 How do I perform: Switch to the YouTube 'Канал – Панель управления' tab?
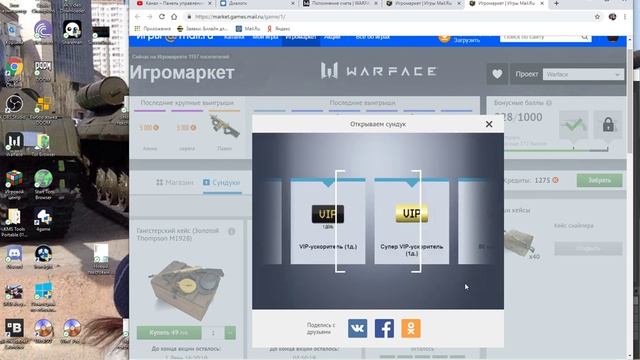pos(174,3)
